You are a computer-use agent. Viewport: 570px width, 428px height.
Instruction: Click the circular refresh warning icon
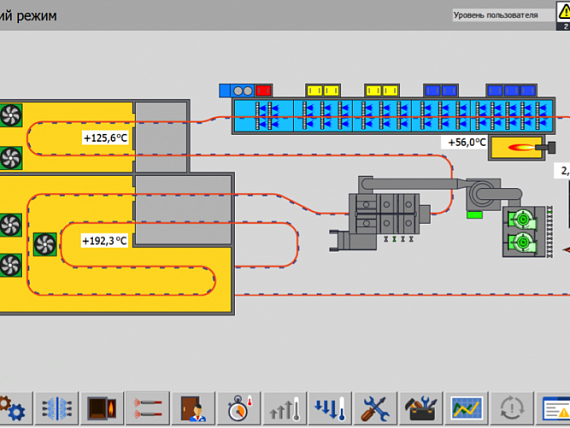tap(512, 408)
